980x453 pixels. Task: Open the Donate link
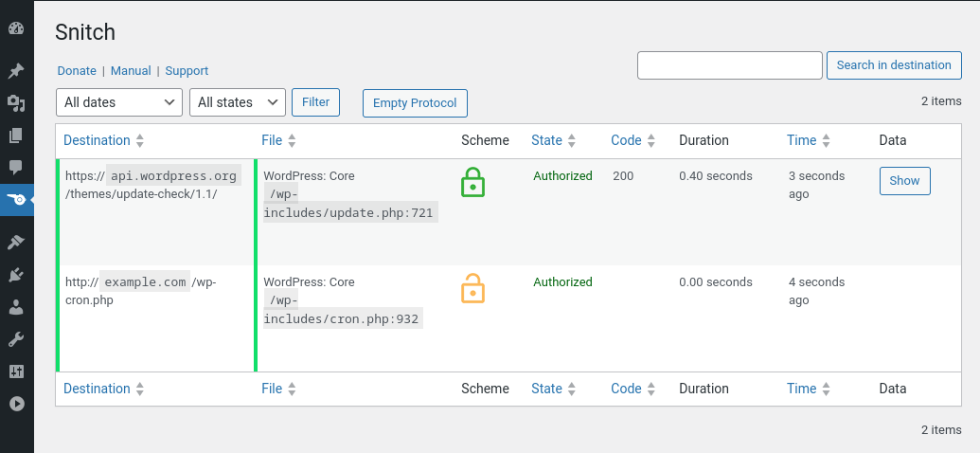[x=77, y=71]
